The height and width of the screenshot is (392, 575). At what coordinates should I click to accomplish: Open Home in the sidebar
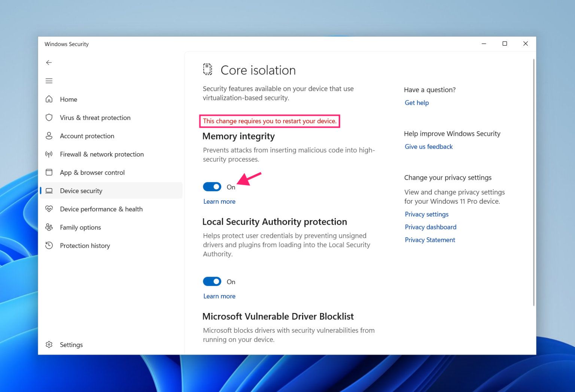coord(111,99)
